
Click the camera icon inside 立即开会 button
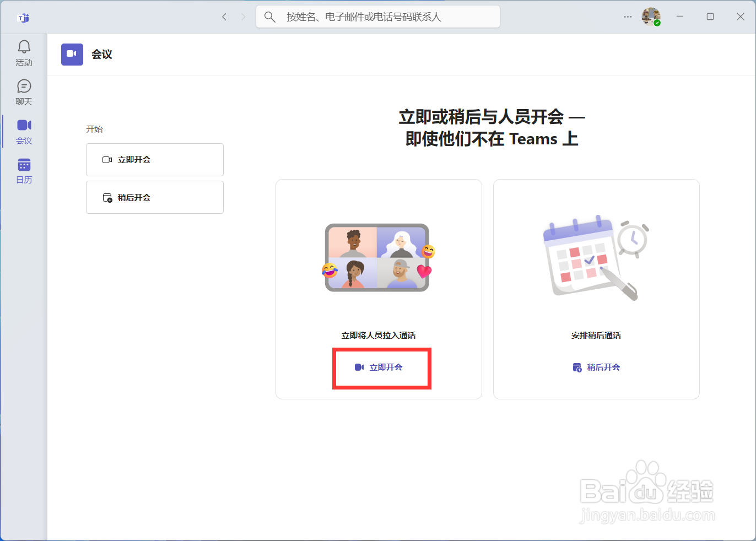[x=108, y=159]
